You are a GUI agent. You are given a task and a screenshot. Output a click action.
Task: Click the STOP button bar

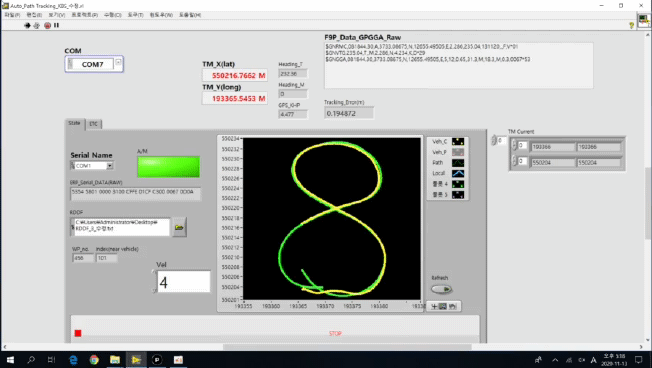(x=275, y=329)
